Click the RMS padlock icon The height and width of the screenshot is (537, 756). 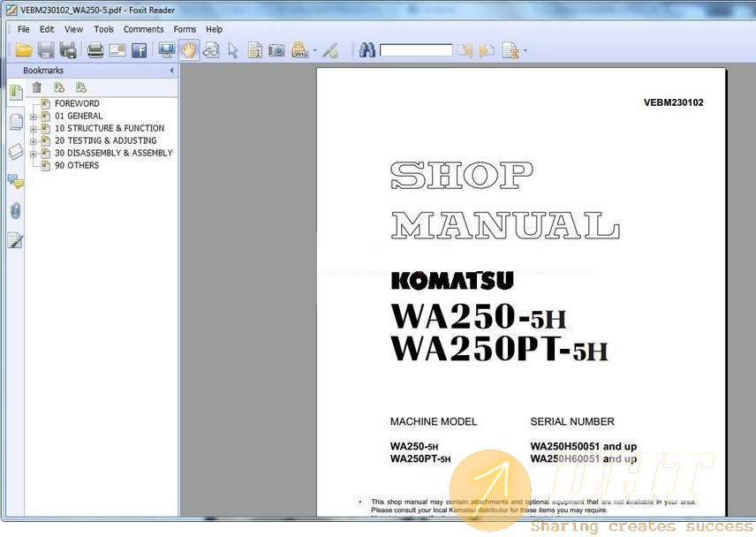(300, 50)
